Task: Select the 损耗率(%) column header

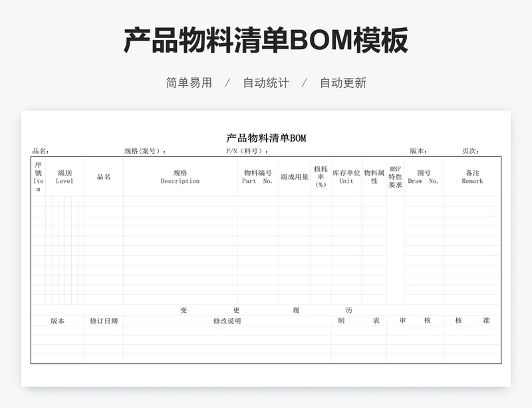Action: pos(321,176)
